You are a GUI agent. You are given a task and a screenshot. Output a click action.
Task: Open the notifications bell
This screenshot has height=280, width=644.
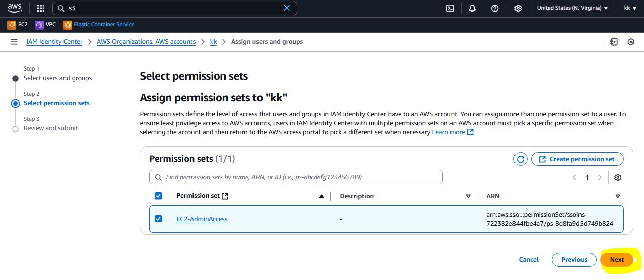[x=472, y=8]
